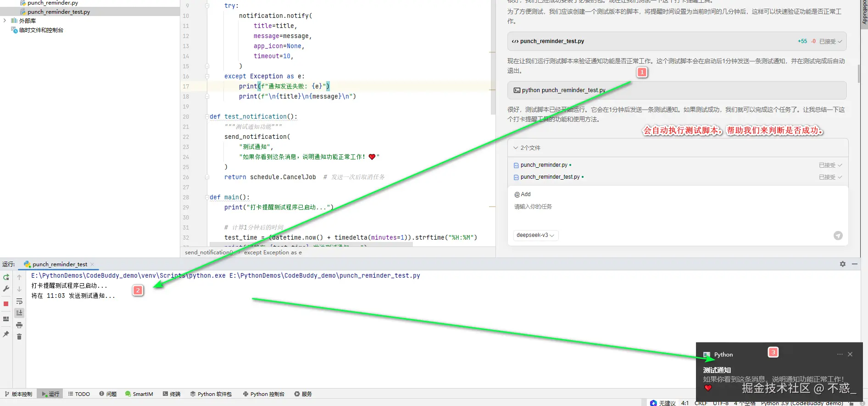Open the 问题 tool window
Screen dimensions: 868x406
(108, 394)
